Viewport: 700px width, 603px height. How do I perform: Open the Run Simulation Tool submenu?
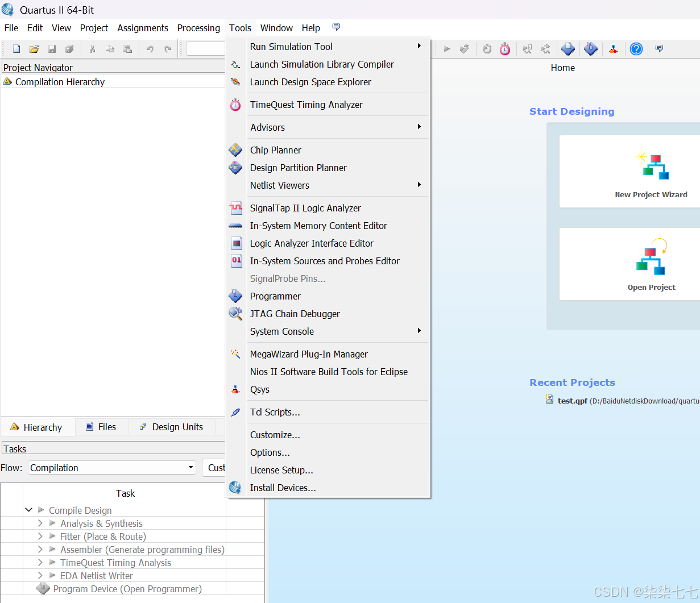click(328, 47)
